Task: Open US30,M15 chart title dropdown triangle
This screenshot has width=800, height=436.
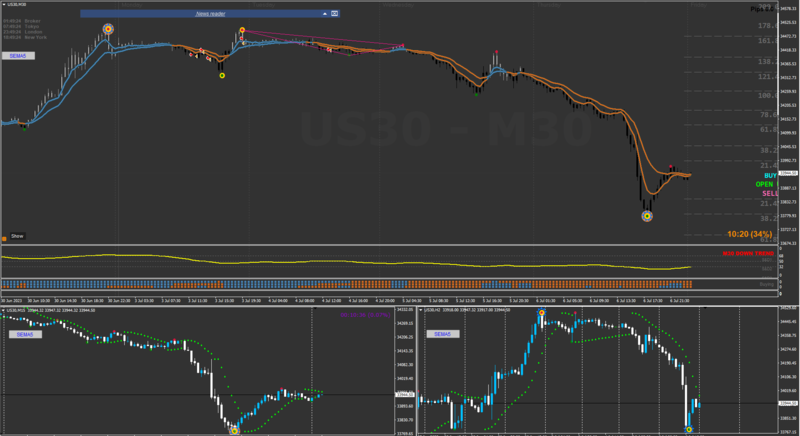Action: (4, 310)
